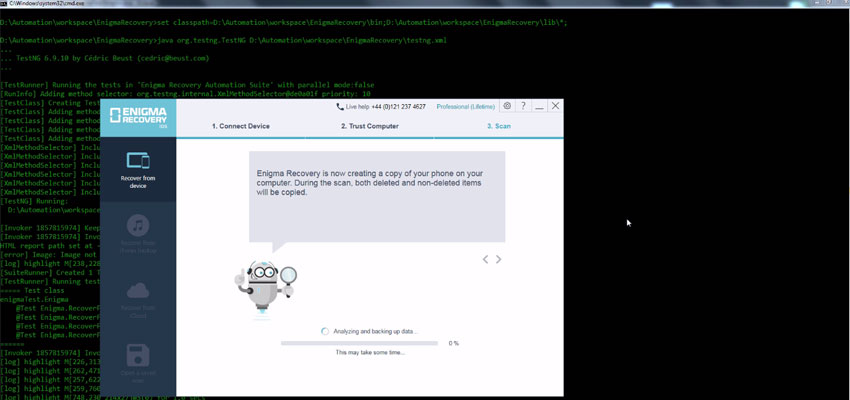This screenshot has height=400, width=850.
Task: Select Open a saved scan disk icon
Action: pos(138,355)
